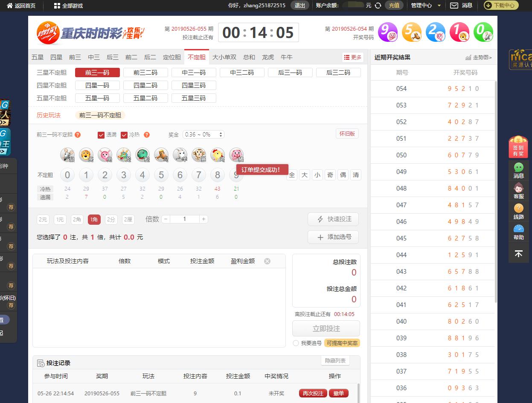Go to 返回首页 home icon
Screen dimensions: 532x403
10,6
